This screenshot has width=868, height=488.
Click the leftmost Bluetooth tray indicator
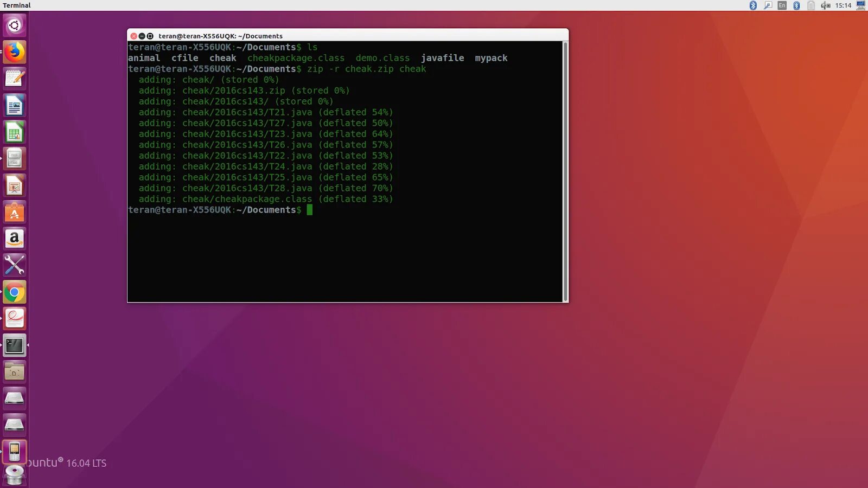click(x=753, y=5)
